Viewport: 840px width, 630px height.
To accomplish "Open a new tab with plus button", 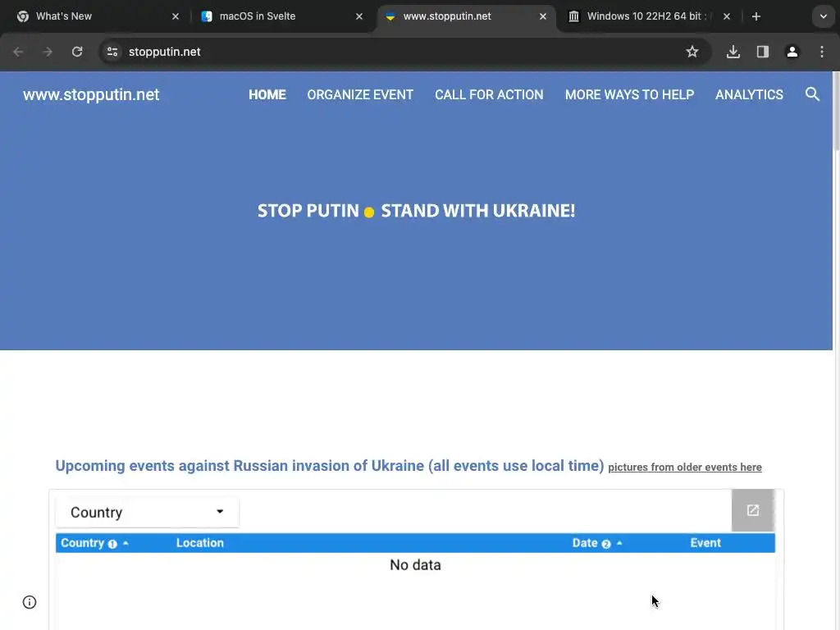I will [x=756, y=16].
